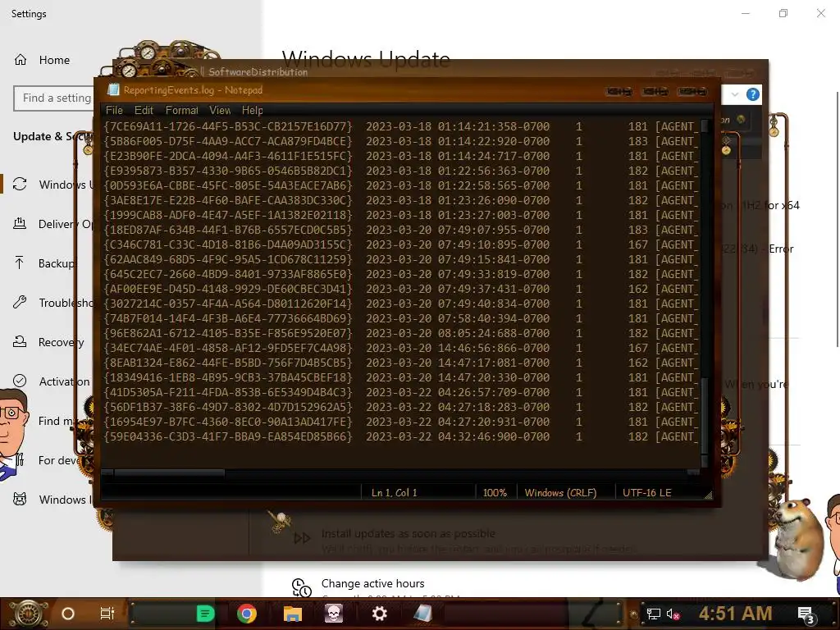
Task: Open the Home page in Settings
Action: point(54,60)
